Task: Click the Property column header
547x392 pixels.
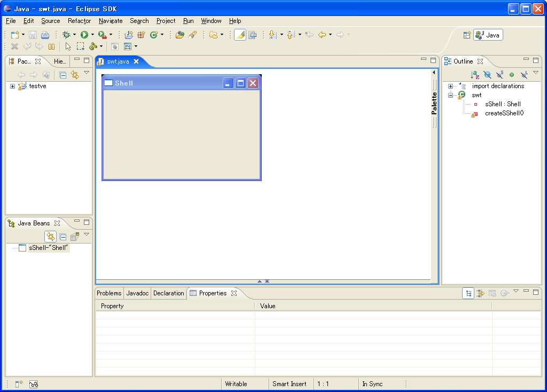Action: pyautogui.click(x=175, y=306)
